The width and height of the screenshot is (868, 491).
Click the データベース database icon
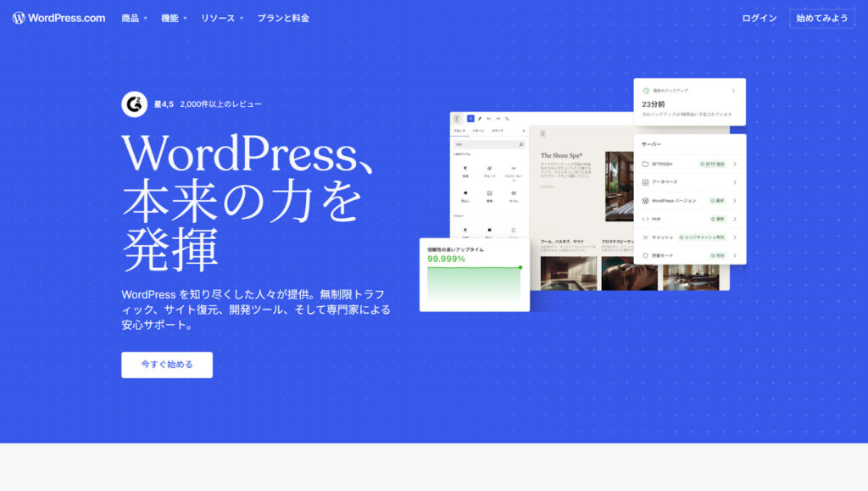[645, 182]
